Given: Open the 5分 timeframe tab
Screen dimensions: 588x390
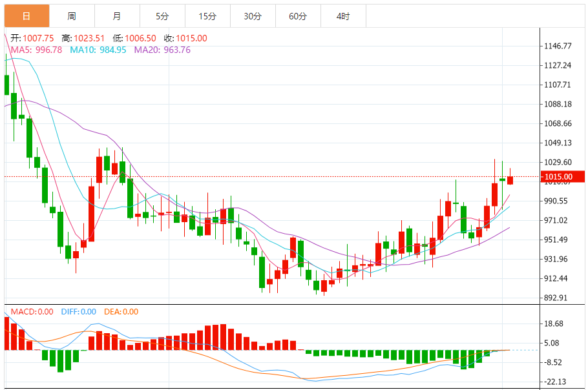Looking at the screenshot, I should [x=162, y=16].
